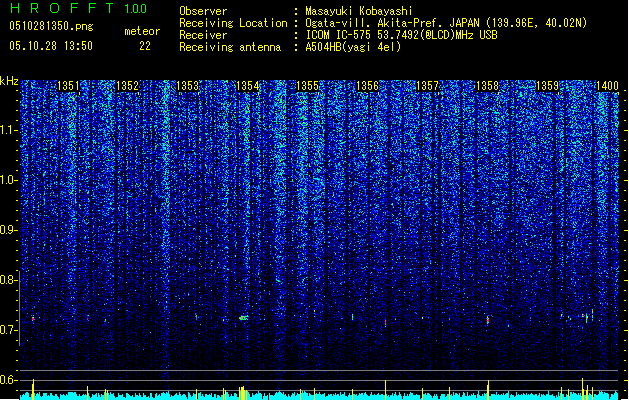This screenshot has height=400, width=629.
Task: Click the ICOM IC-575 receiver text
Action: click(x=401, y=35)
